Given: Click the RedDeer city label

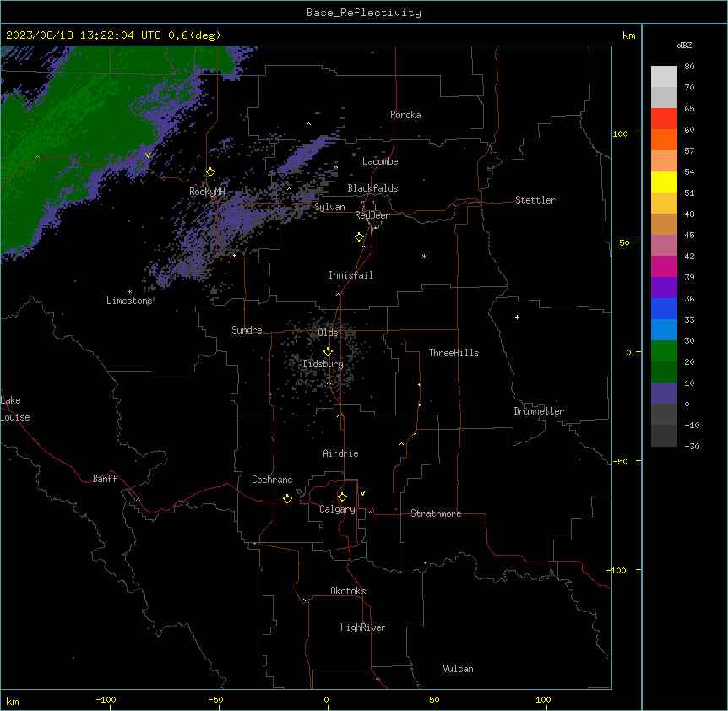Looking at the screenshot, I should tap(372, 215).
